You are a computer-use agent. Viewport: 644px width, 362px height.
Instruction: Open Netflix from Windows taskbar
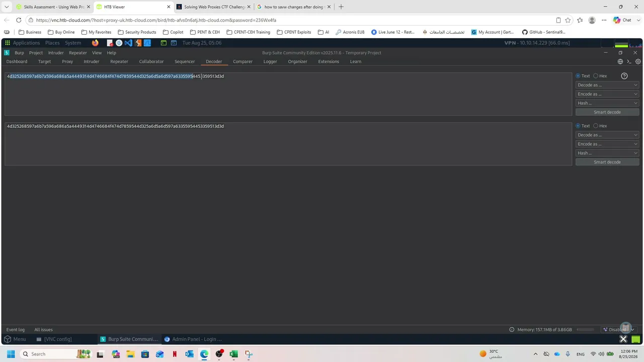coord(175,354)
